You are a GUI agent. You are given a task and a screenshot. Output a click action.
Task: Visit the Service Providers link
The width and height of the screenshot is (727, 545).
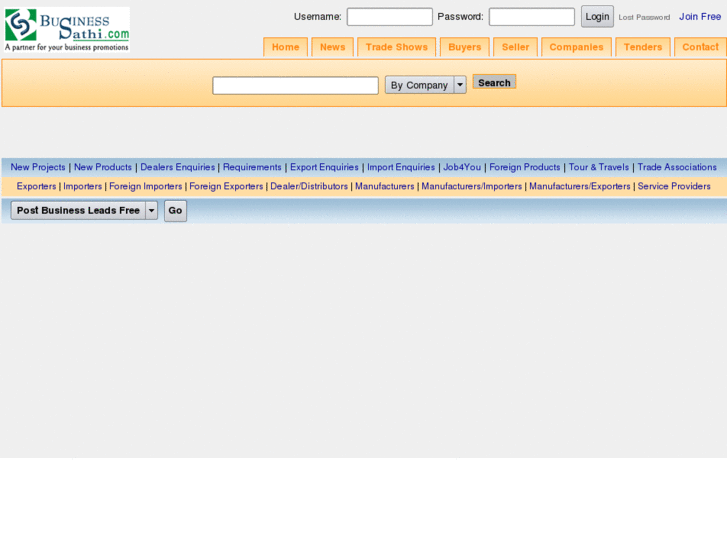tap(674, 186)
